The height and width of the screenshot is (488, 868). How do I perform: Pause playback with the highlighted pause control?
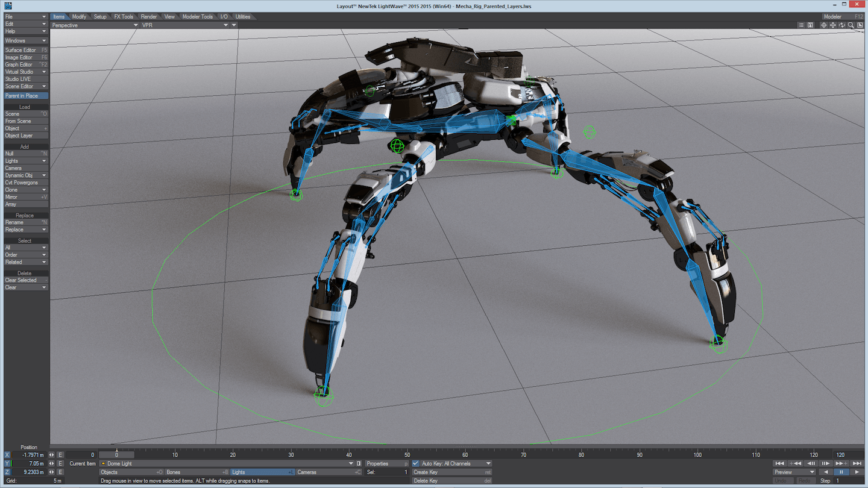point(841,472)
